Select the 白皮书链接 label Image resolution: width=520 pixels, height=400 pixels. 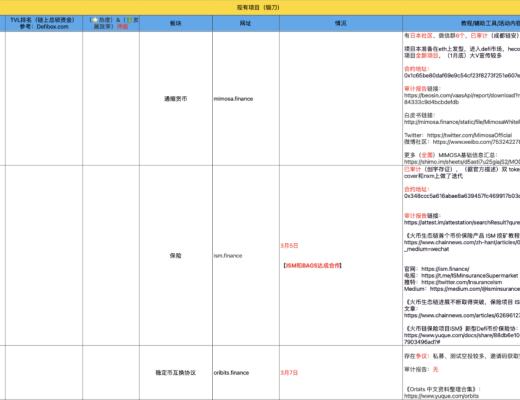419,115
